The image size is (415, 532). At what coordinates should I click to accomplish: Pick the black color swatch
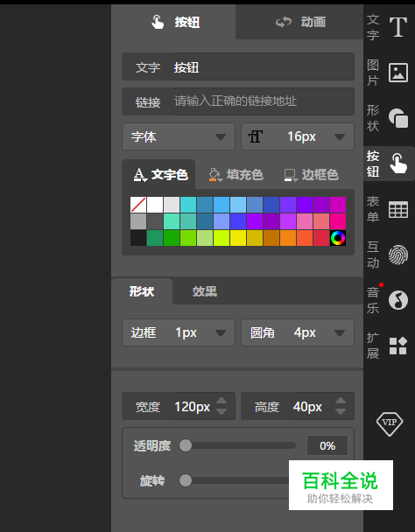click(x=138, y=238)
